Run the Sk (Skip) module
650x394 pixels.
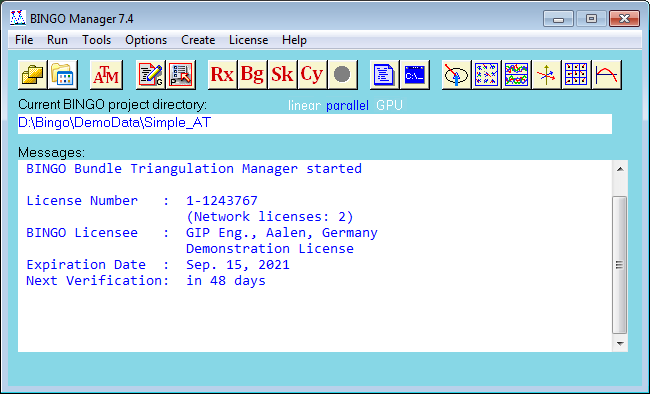[282, 75]
